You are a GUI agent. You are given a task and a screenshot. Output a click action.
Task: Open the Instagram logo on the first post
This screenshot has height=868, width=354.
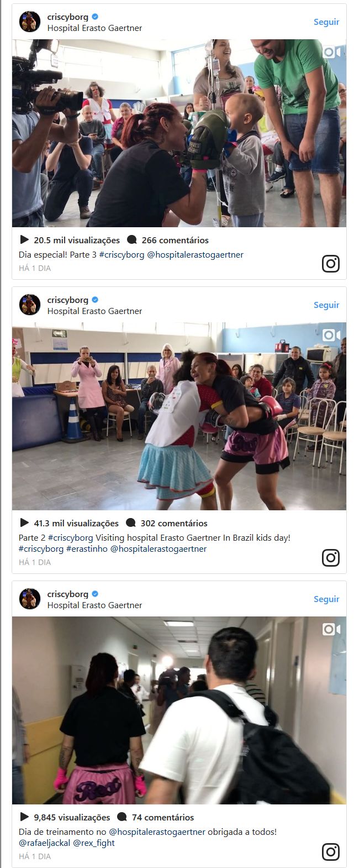click(x=331, y=264)
